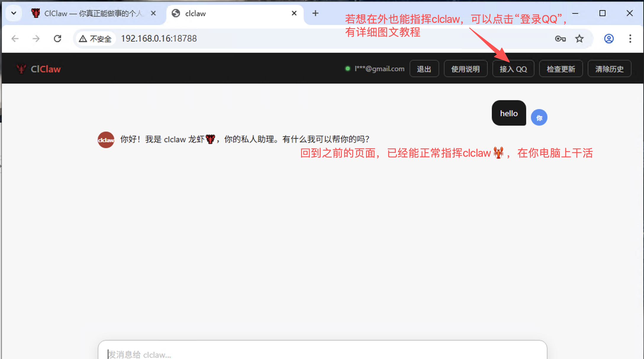Image resolution: width=644 pixels, height=359 pixels.
Task: Click the browser back arrow
Action: 15,39
